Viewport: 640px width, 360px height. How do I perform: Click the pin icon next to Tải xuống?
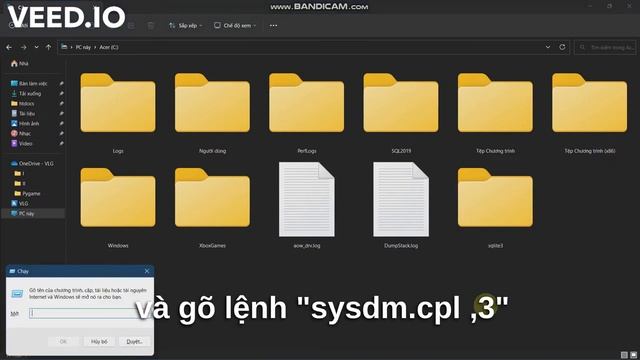pos(61,93)
